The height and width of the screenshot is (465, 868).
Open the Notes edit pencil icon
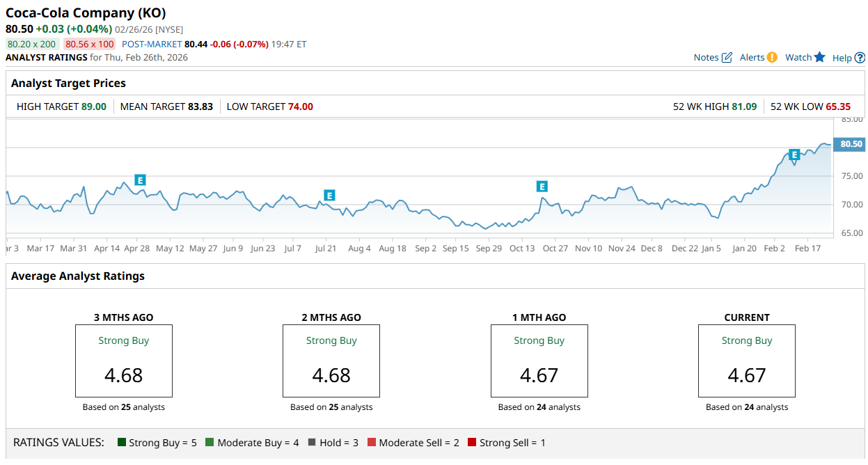click(727, 58)
